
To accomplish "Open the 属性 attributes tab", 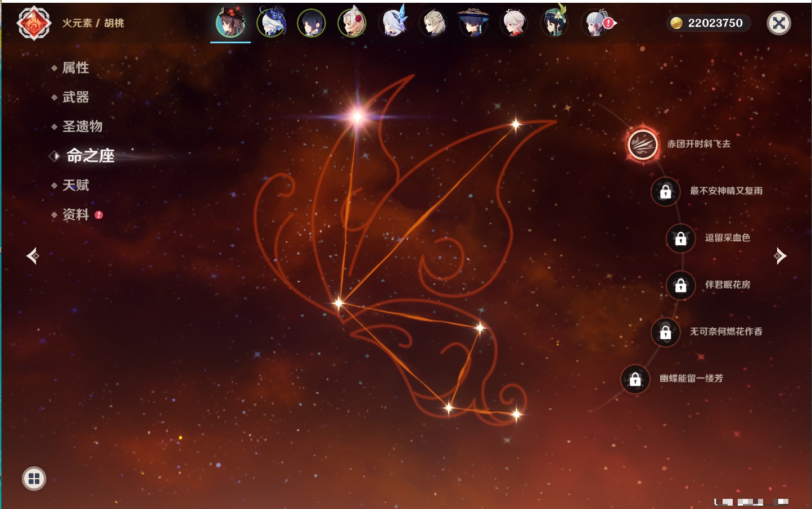I will (75, 68).
